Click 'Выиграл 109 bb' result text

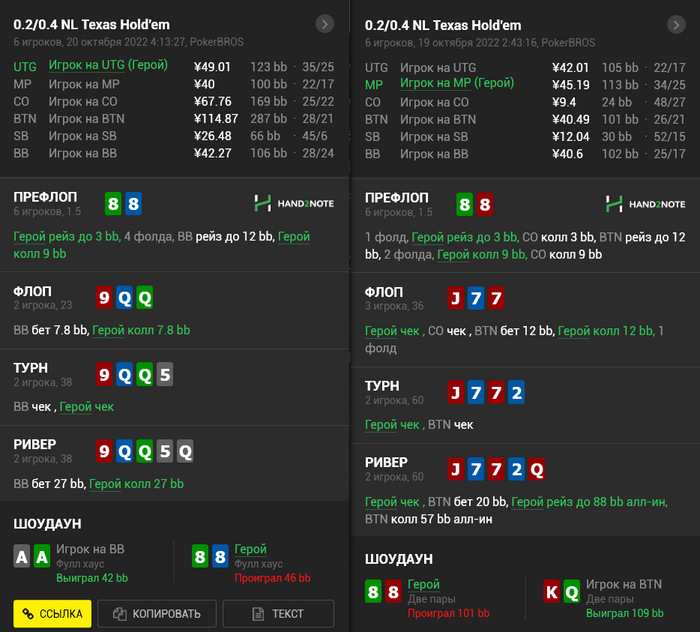[625, 613]
